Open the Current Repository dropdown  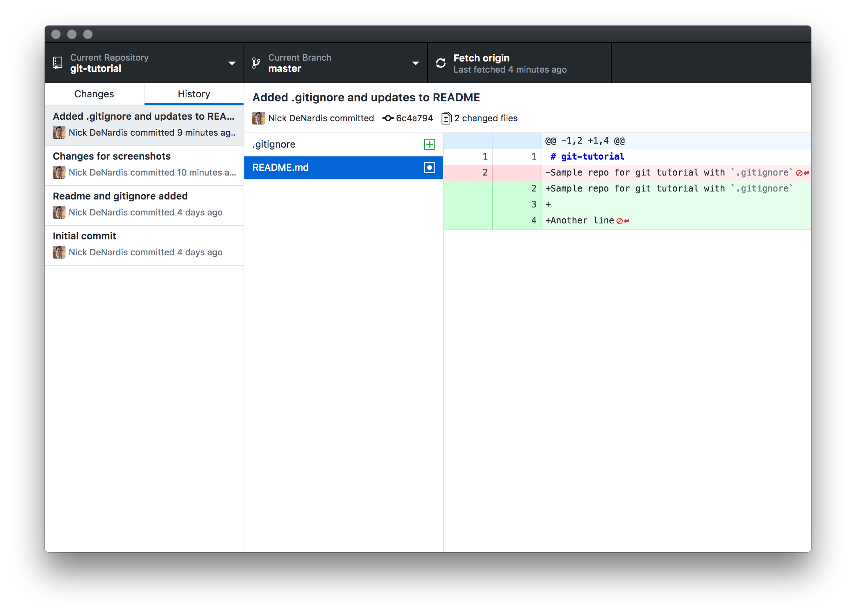click(232, 63)
